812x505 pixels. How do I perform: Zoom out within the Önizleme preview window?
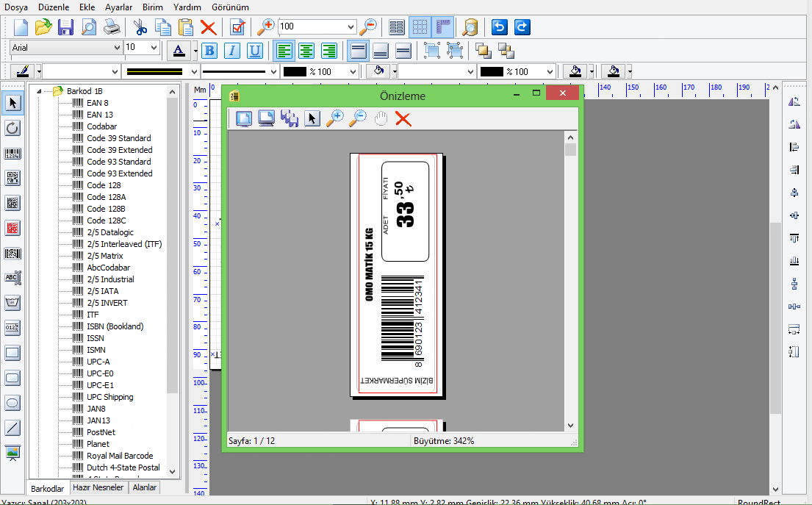tap(358, 118)
